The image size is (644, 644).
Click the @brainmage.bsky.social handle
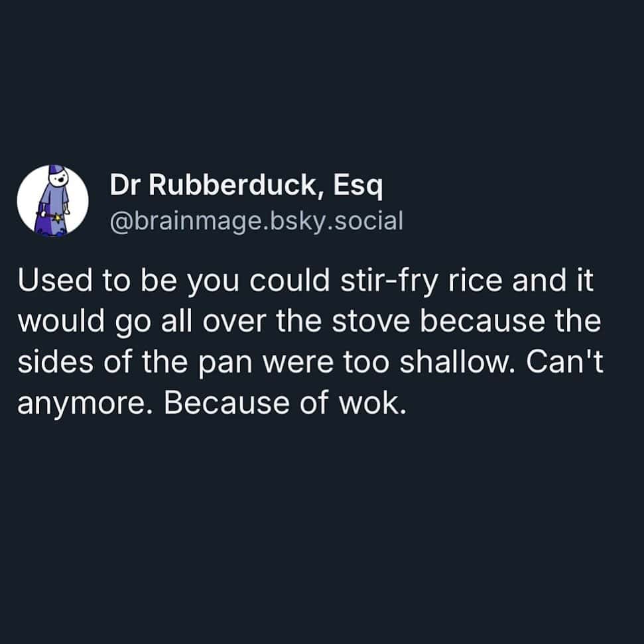256,222
